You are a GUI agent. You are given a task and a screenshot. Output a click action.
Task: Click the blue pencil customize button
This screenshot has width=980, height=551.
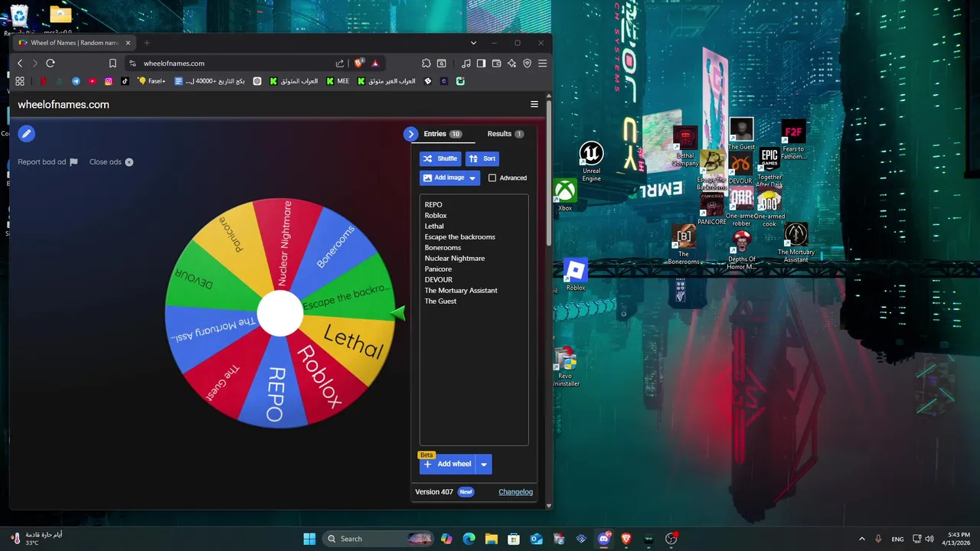tap(26, 134)
